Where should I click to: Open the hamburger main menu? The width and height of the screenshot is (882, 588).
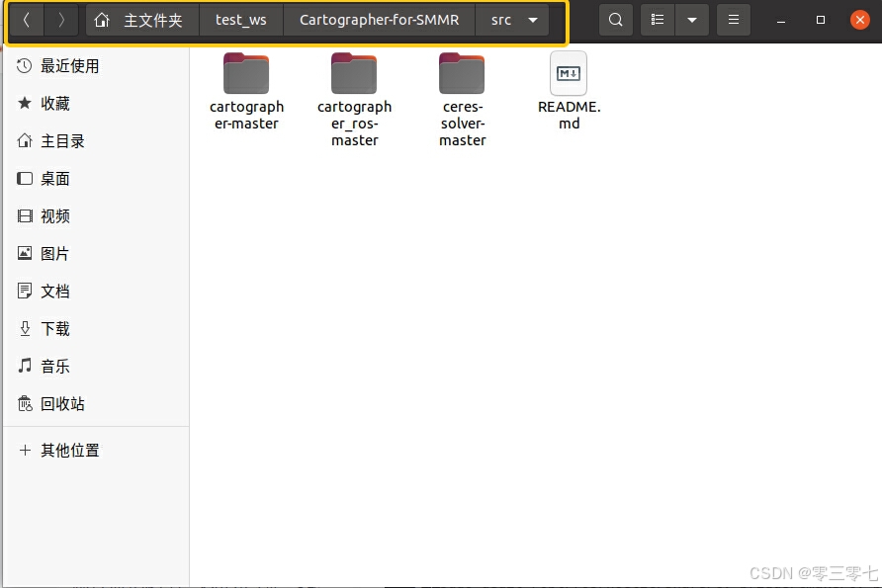(x=734, y=20)
